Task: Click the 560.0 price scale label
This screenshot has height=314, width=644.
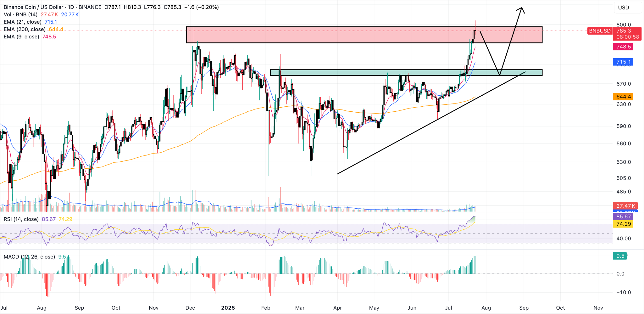Action: (624, 143)
